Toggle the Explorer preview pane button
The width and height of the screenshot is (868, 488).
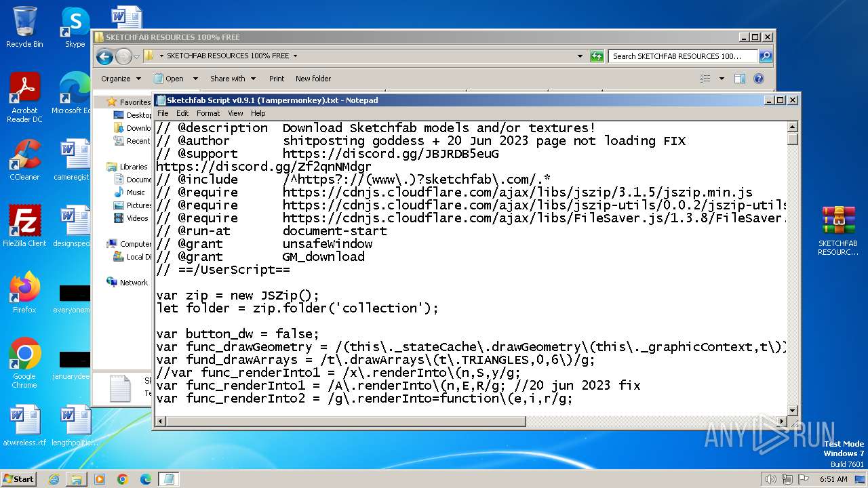pyautogui.click(x=740, y=79)
